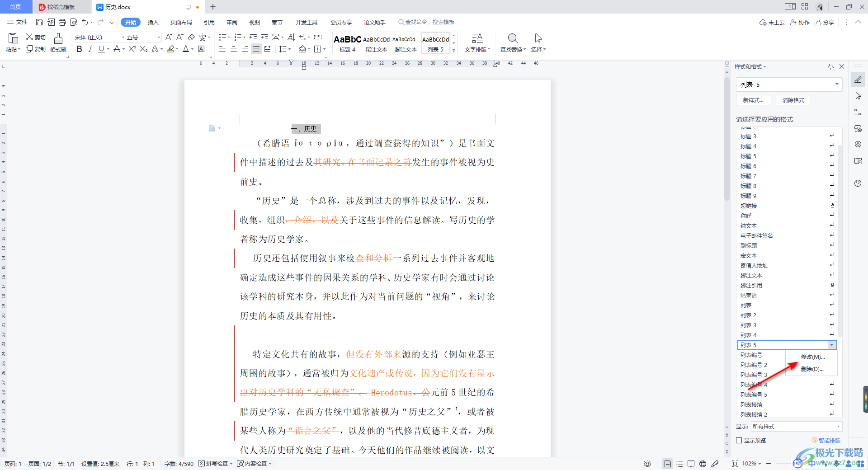
Task: Click the 新样式... button
Action: (x=754, y=100)
